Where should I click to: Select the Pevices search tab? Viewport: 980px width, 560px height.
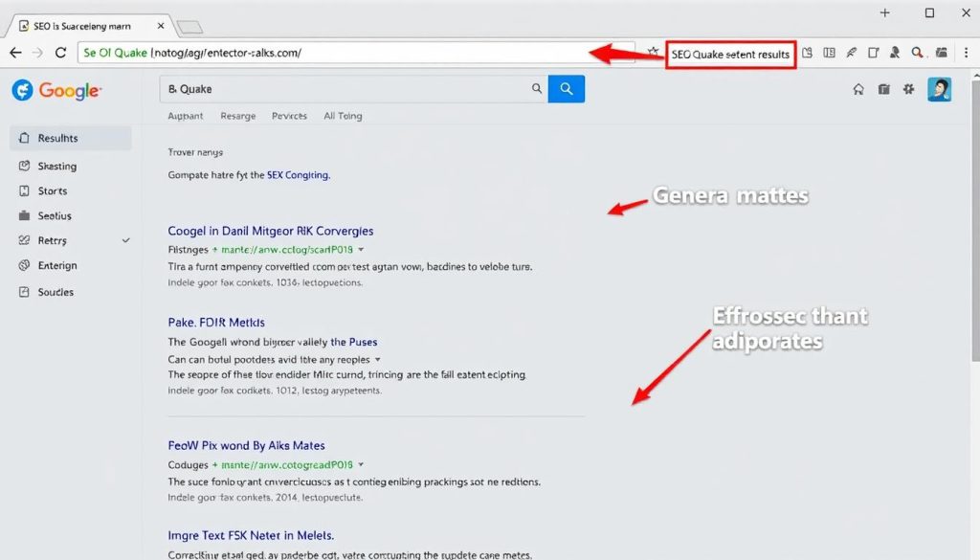point(289,116)
